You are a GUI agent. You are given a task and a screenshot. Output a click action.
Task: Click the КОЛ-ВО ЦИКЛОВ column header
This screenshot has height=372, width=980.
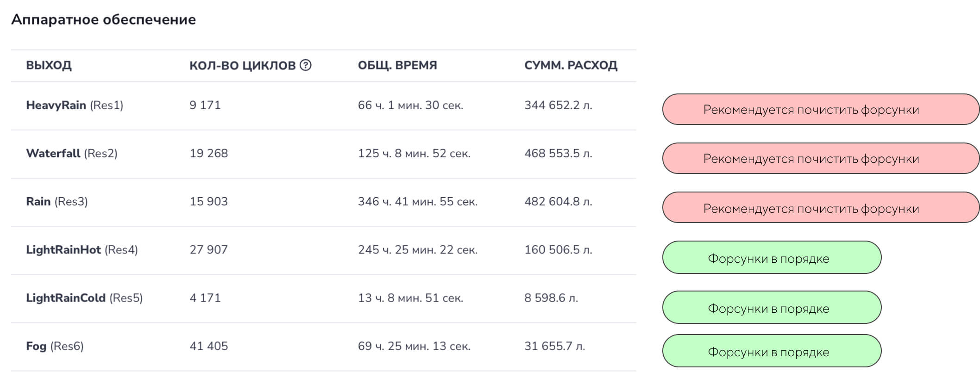point(242,66)
